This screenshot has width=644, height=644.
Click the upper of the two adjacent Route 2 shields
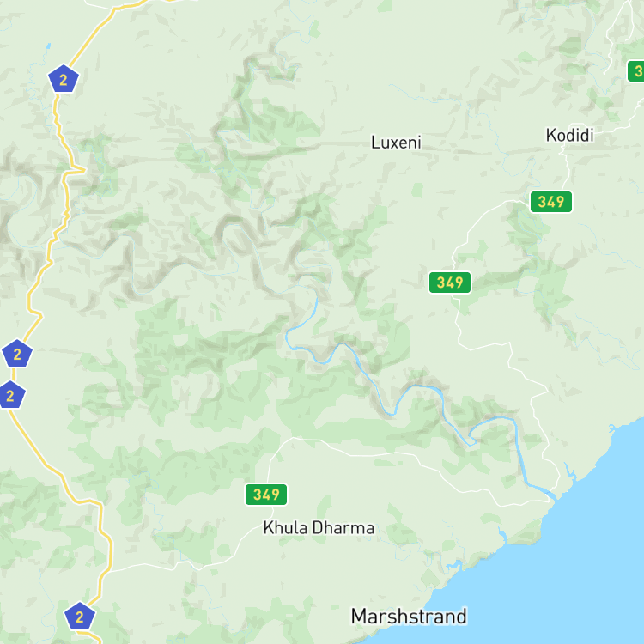[17, 354]
